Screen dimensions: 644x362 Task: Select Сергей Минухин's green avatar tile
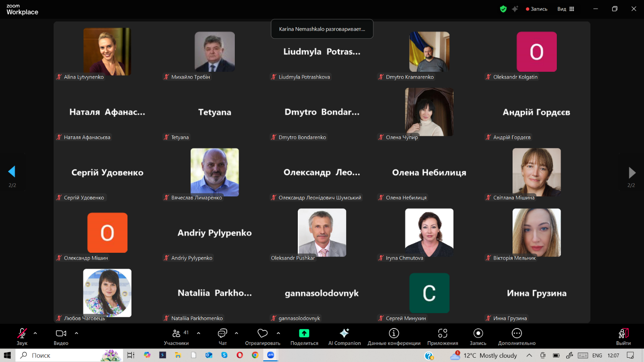pos(429,293)
